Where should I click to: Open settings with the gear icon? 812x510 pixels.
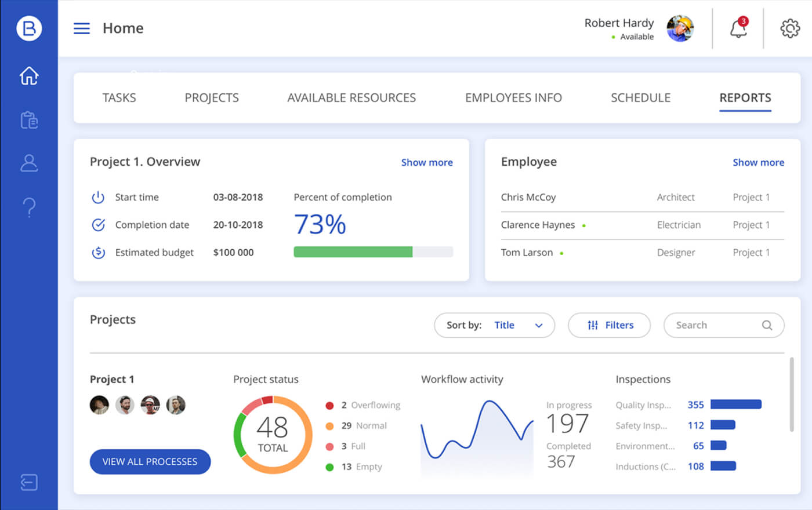pyautogui.click(x=789, y=28)
